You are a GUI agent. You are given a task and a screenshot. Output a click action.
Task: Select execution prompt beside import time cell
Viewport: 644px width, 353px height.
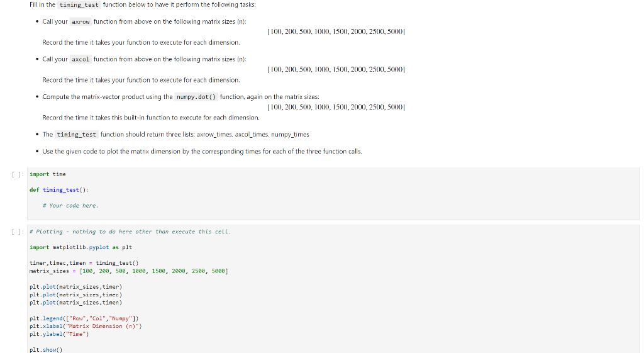[x=18, y=175]
